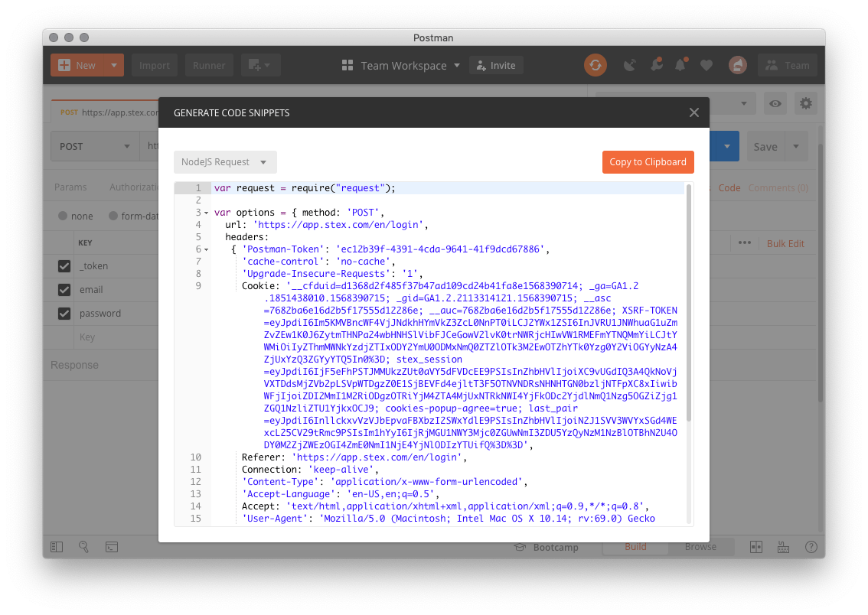
Task: Click the Team Workspace grid icon
Action: (348, 65)
